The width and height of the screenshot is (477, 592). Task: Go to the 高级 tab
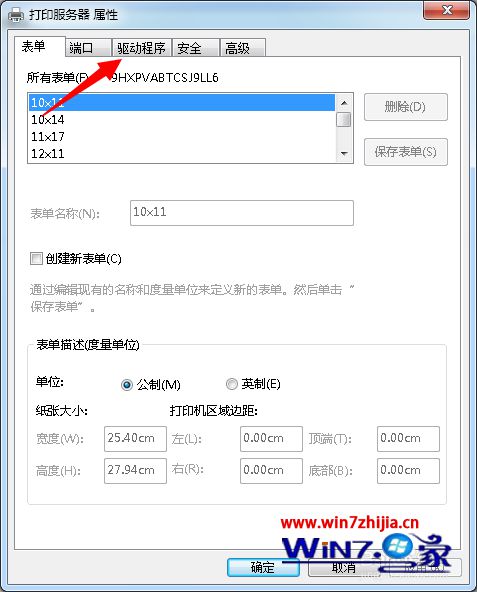[x=242, y=48]
